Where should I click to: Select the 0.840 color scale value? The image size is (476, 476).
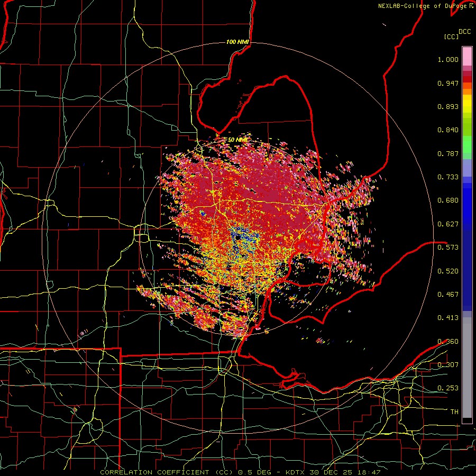(448, 130)
